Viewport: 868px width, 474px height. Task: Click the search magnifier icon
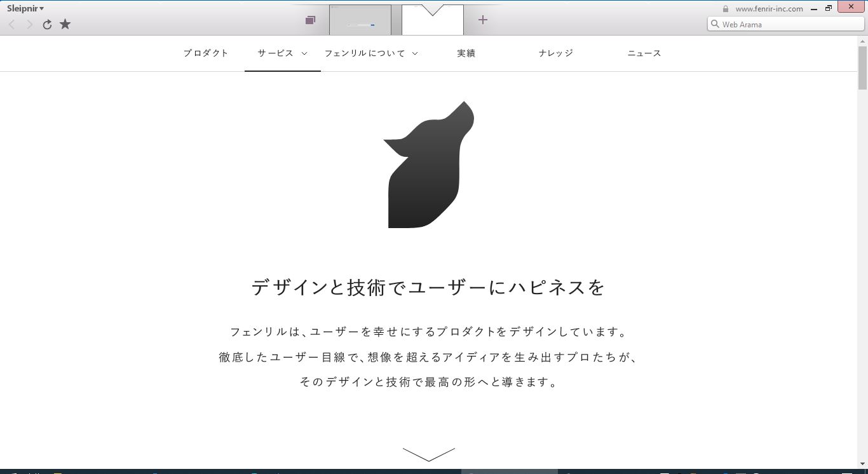click(x=715, y=24)
